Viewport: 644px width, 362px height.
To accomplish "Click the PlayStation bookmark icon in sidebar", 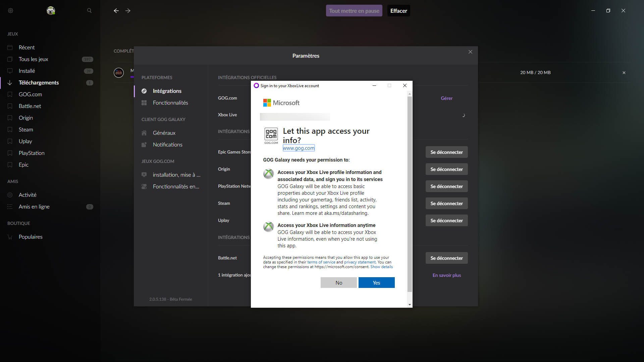I will click(x=10, y=153).
